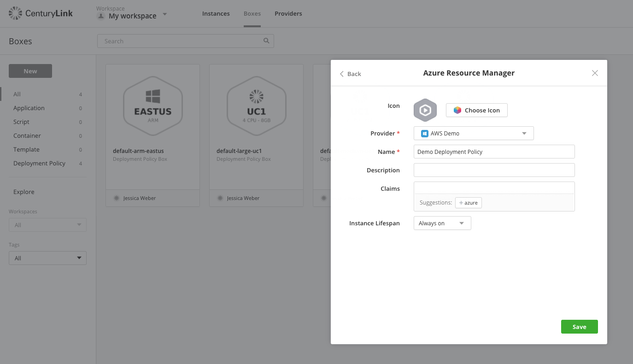633x364 pixels.
Task: Click the hexagonal icon preview in the dialog
Action: point(425,110)
